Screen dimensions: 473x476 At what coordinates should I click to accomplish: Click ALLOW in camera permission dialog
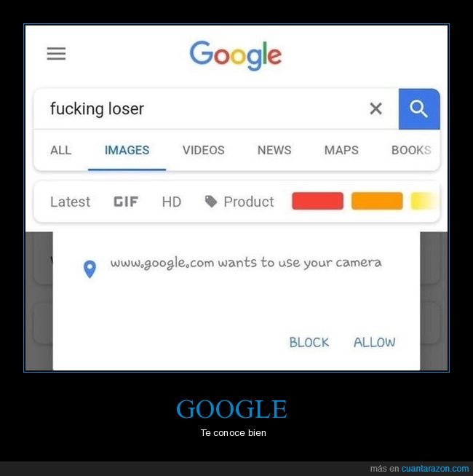[x=374, y=342]
